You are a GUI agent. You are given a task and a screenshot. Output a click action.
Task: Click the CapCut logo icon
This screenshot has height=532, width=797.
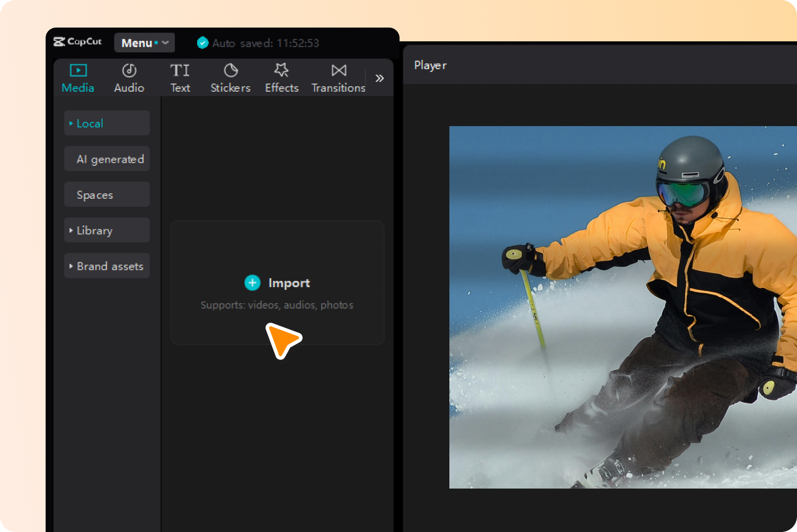tap(60, 42)
